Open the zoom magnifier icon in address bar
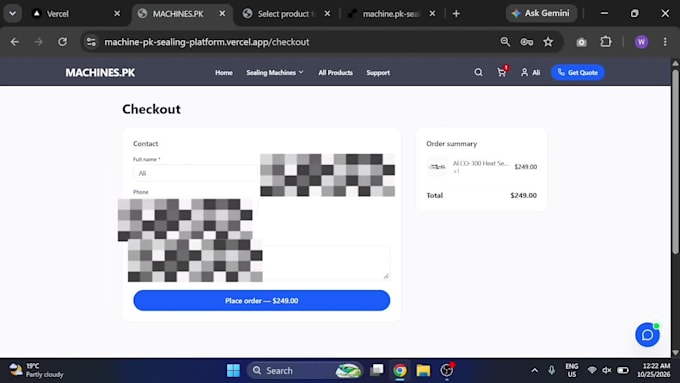The height and width of the screenshot is (383, 680). coord(505,42)
